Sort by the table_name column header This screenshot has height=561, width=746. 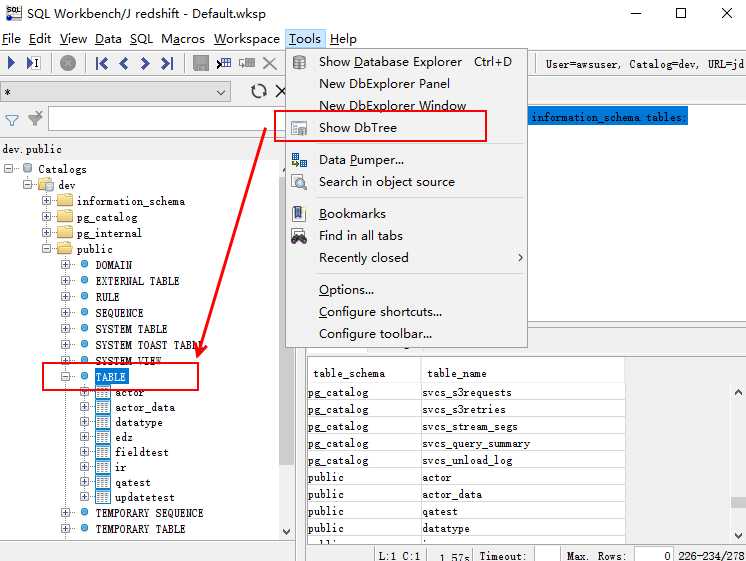click(522, 373)
